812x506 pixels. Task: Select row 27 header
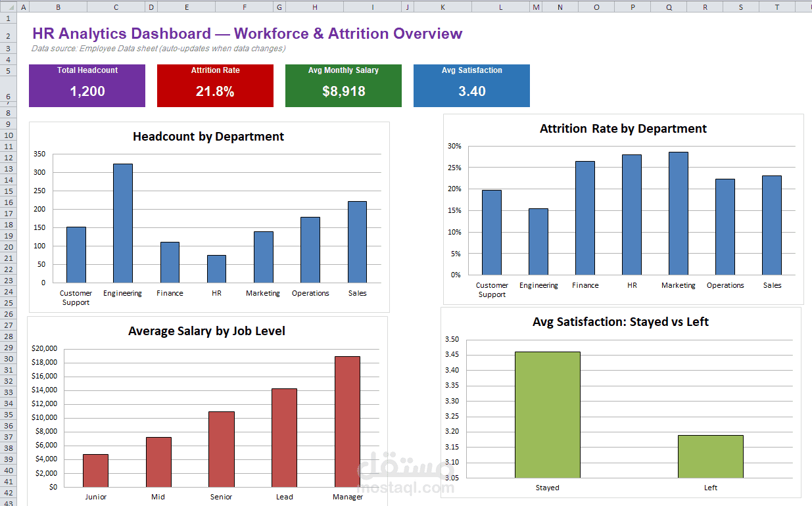click(x=9, y=325)
